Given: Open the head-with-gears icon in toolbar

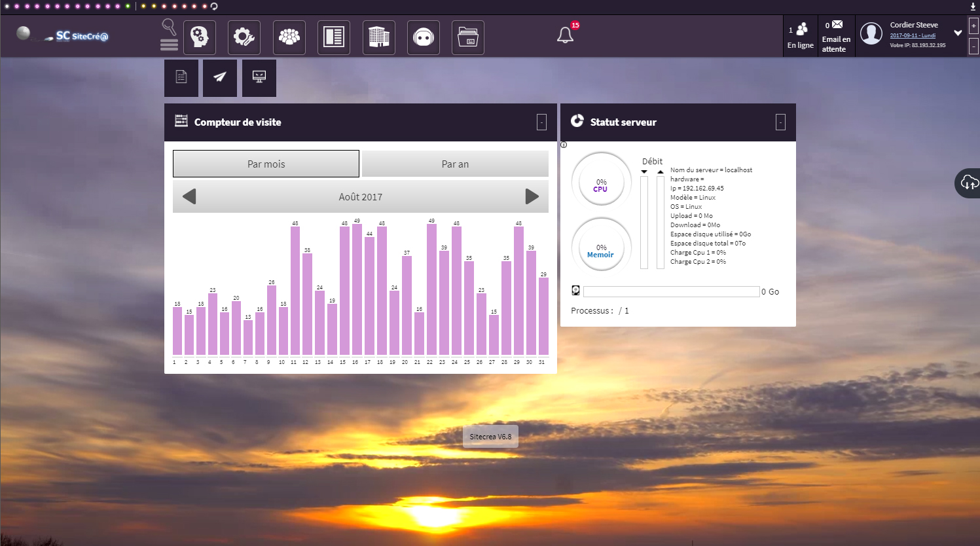Looking at the screenshot, I should tap(200, 37).
